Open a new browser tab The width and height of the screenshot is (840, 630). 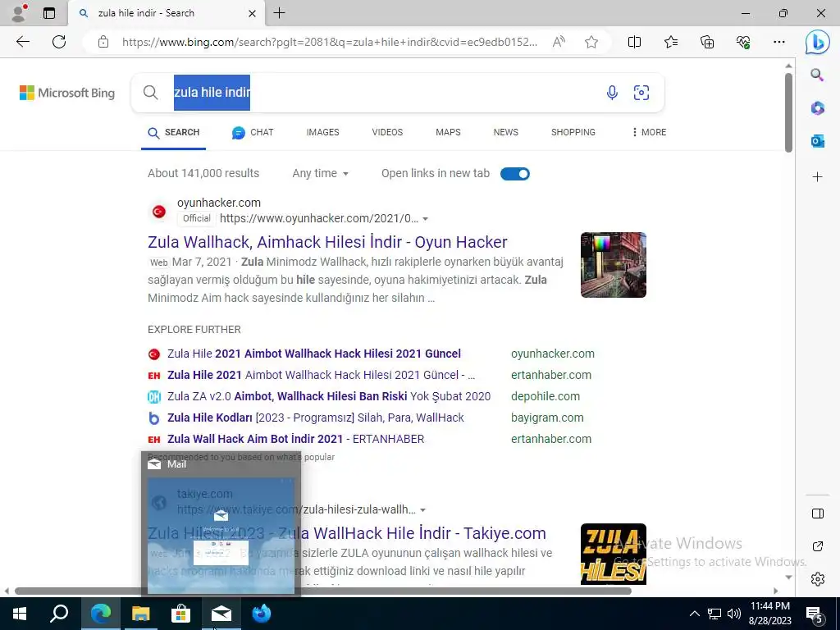tap(279, 13)
